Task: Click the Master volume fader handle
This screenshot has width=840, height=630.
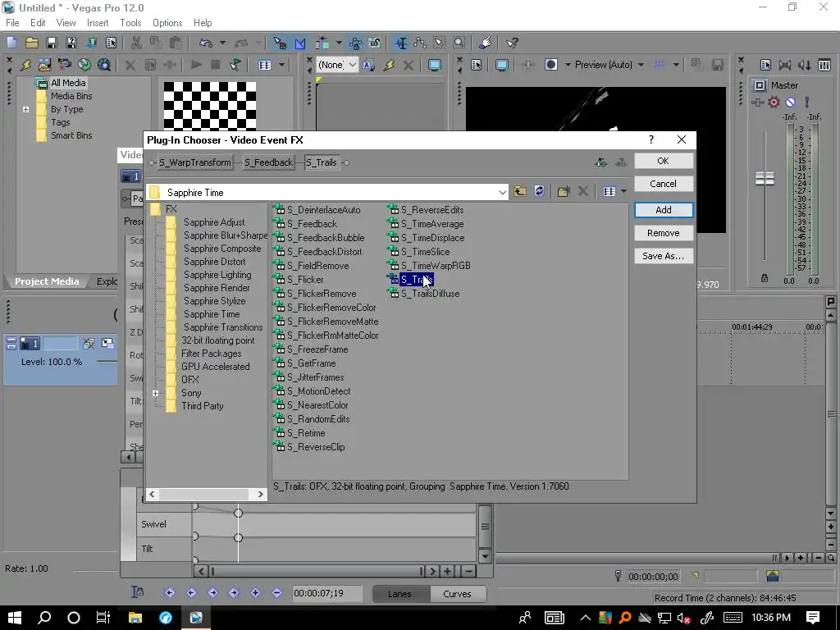Action: (765, 178)
